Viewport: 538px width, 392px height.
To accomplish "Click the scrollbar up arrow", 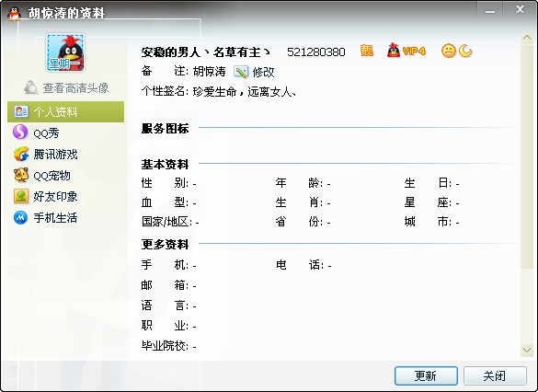I will pos(527,38).
